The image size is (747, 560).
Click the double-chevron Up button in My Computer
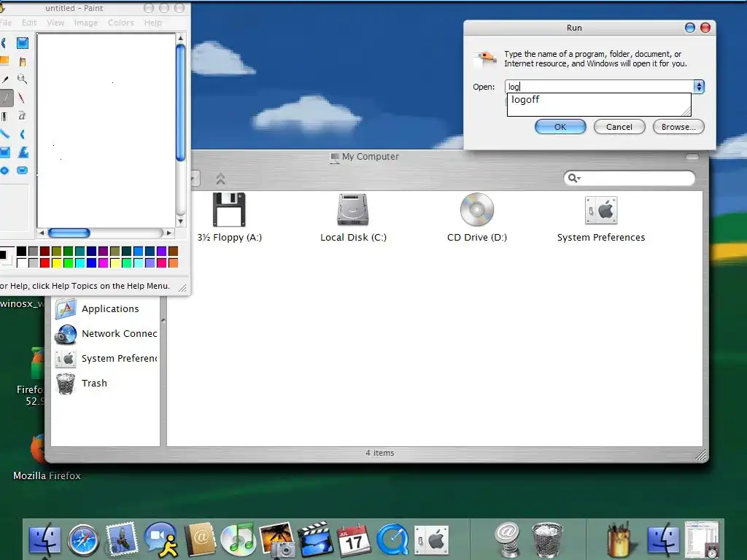pyautogui.click(x=220, y=179)
